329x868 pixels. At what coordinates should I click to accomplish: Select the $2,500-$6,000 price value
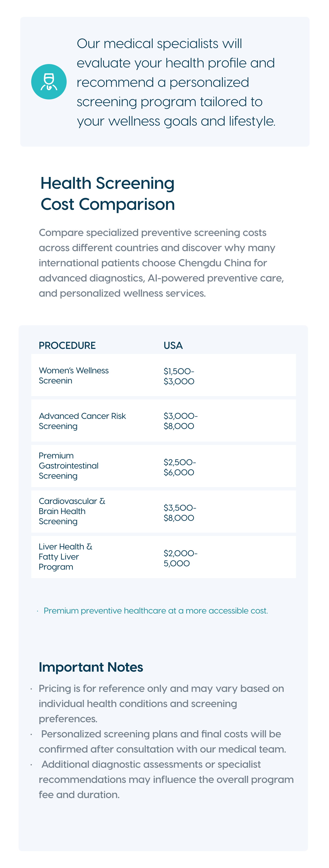pyautogui.click(x=180, y=467)
